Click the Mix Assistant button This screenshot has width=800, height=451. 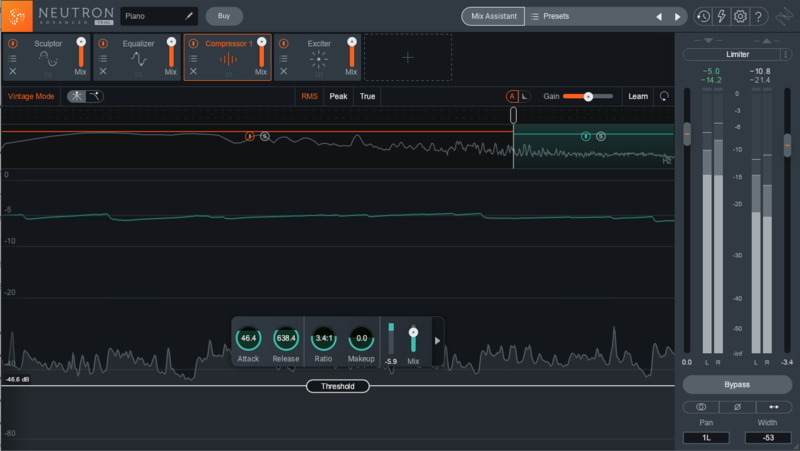pyautogui.click(x=493, y=17)
